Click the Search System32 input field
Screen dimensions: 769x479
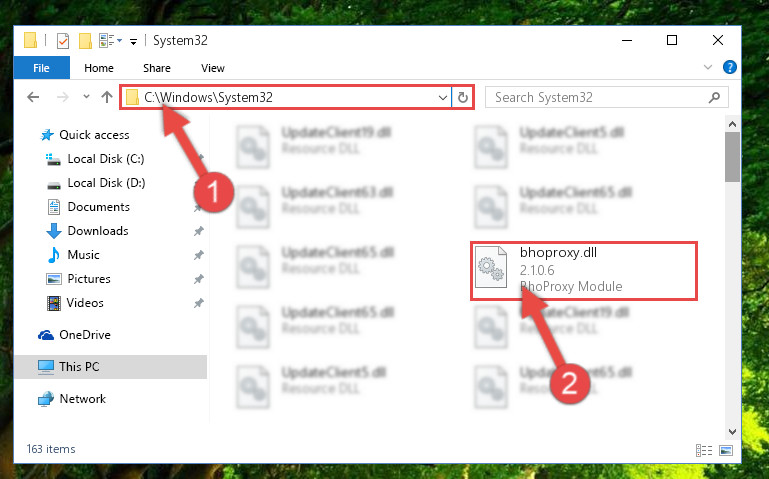coord(598,97)
